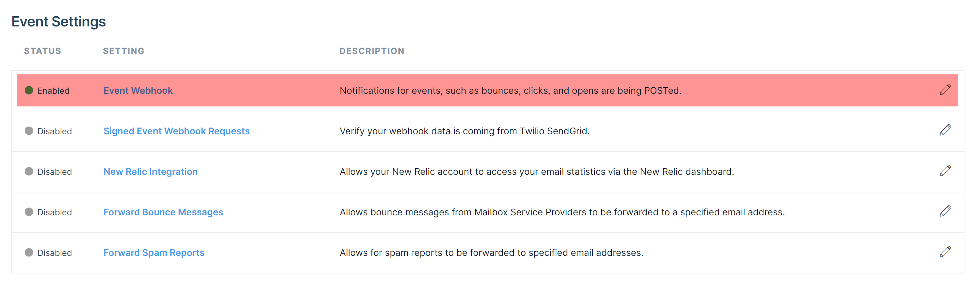Click the DESCRIPTION column header
The width and height of the screenshot is (980, 283).
click(x=372, y=50)
